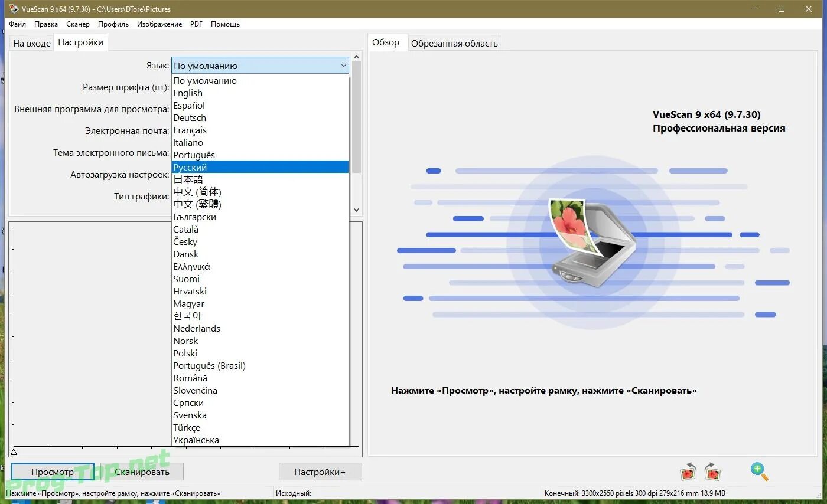Switch to the На входе tab
The image size is (827, 504).
tap(32, 43)
